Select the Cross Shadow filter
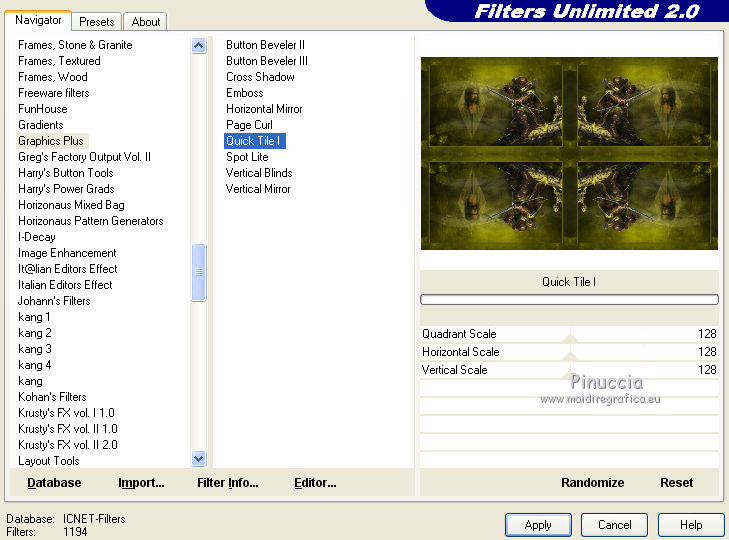Viewport: 729px width, 540px height. [260, 77]
